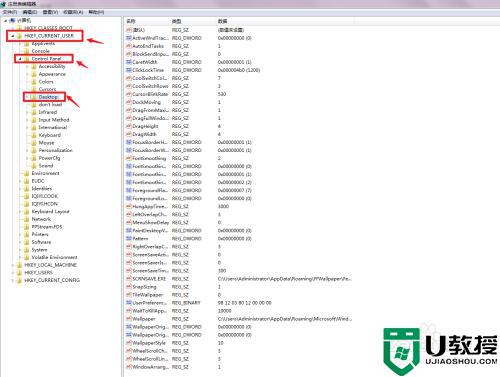The width and height of the screenshot is (500, 377).
Task: Select the Software key in tree
Action: click(x=41, y=242)
